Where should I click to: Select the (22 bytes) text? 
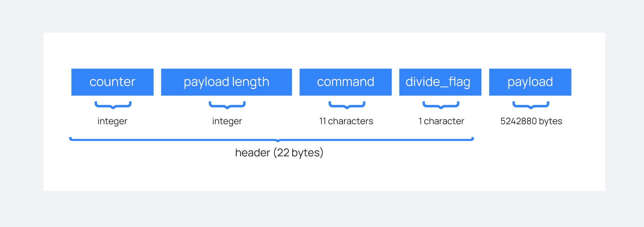pos(298,153)
